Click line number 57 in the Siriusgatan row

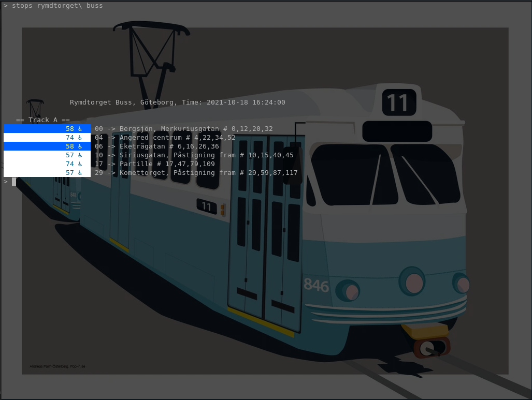point(70,155)
